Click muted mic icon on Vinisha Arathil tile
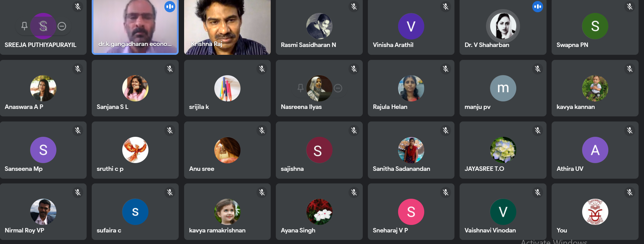Screen dimensions: 644x244 tap(446, 6)
